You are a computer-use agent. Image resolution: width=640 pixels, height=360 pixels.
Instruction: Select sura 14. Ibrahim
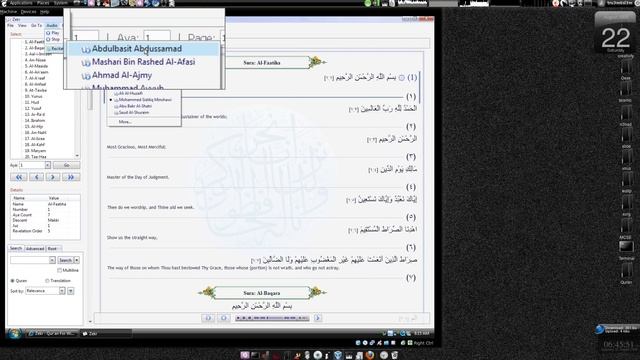[35, 120]
